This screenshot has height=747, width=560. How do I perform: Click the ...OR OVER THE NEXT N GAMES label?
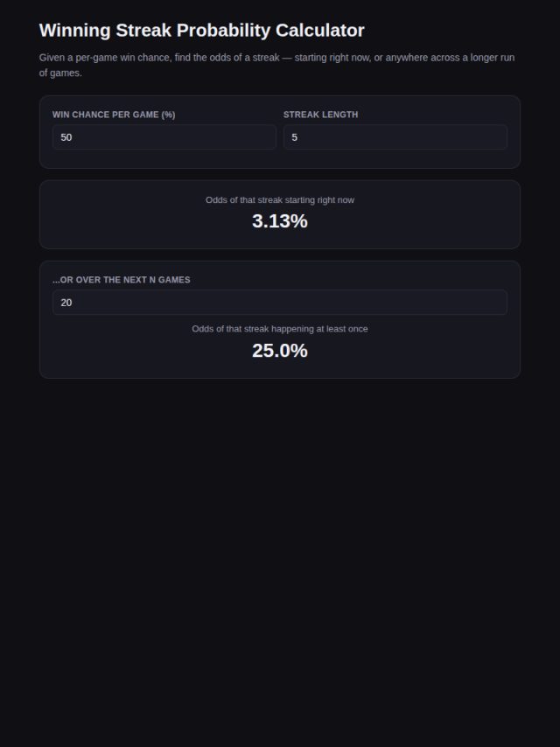[x=122, y=280]
